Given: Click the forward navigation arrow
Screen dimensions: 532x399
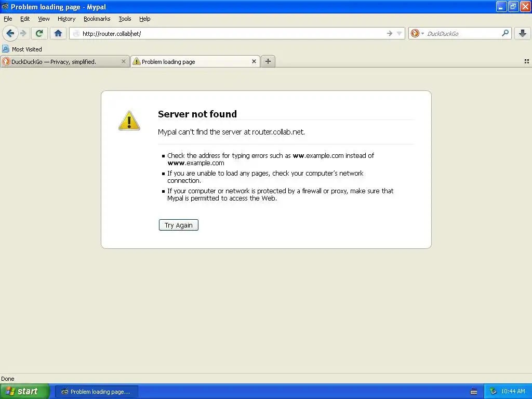Looking at the screenshot, I should point(23,33).
